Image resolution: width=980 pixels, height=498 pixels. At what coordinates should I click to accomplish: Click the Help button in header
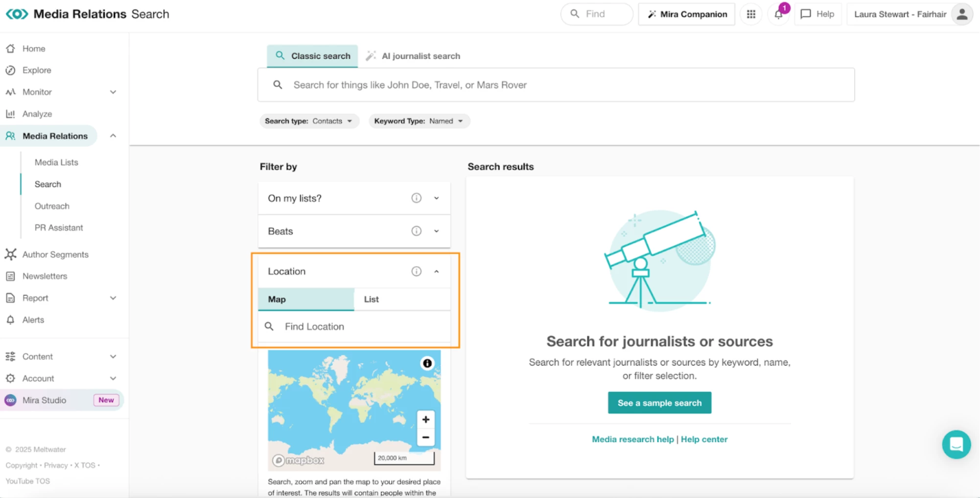(x=817, y=14)
